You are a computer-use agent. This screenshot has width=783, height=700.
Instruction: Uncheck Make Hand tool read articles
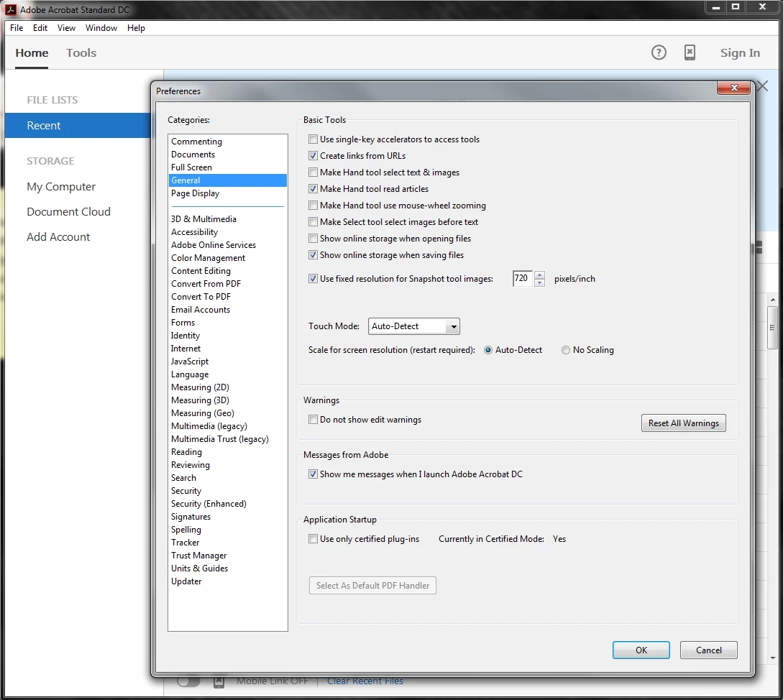(x=313, y=189)
